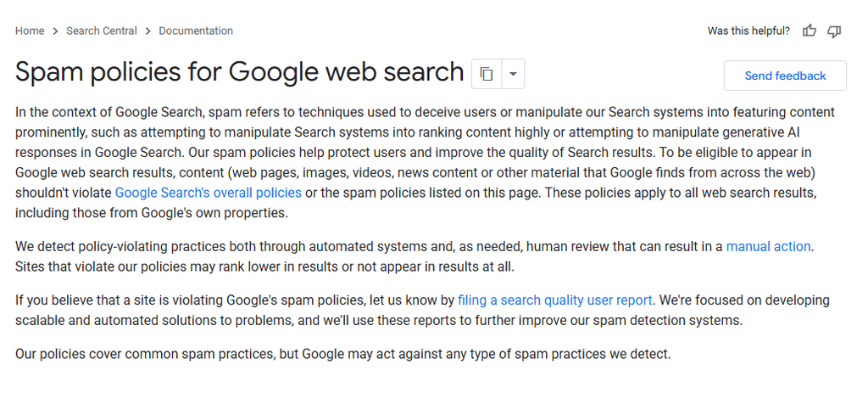The width and height of the screenshot is (868, 398).
Task: Click the line starting Our policies cover common spam
Action: (342, 354)
